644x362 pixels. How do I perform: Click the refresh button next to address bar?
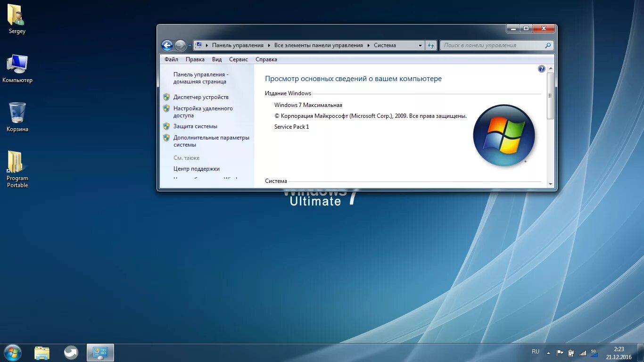click(431, 46)
